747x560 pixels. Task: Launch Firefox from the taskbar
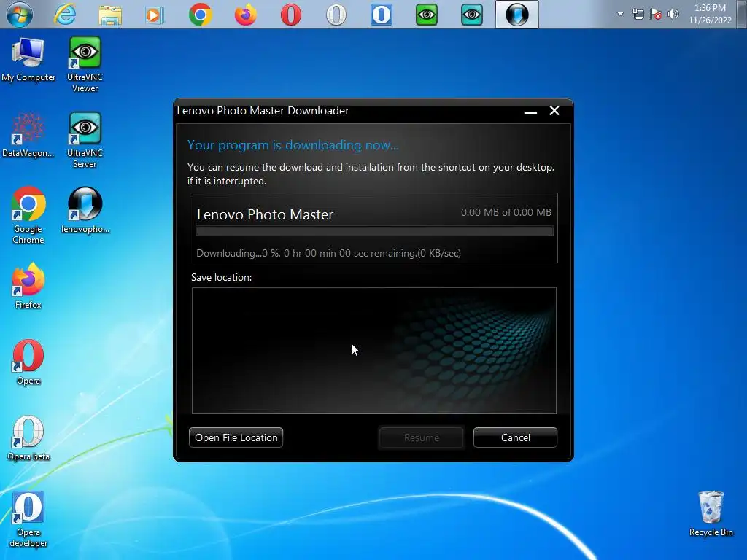click(x=245, y=15)
